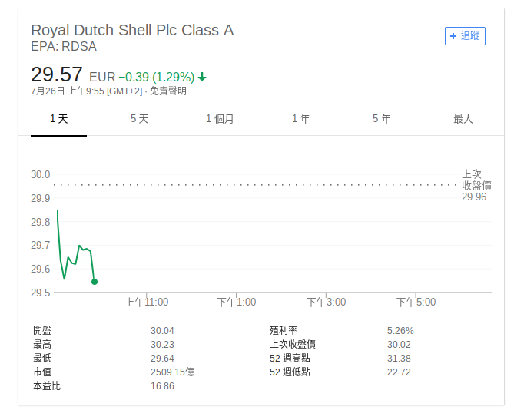This screenshot has width=514, height=420.
Task: Click the 上午11:00 time axis marker
Action: coord(147,302)
